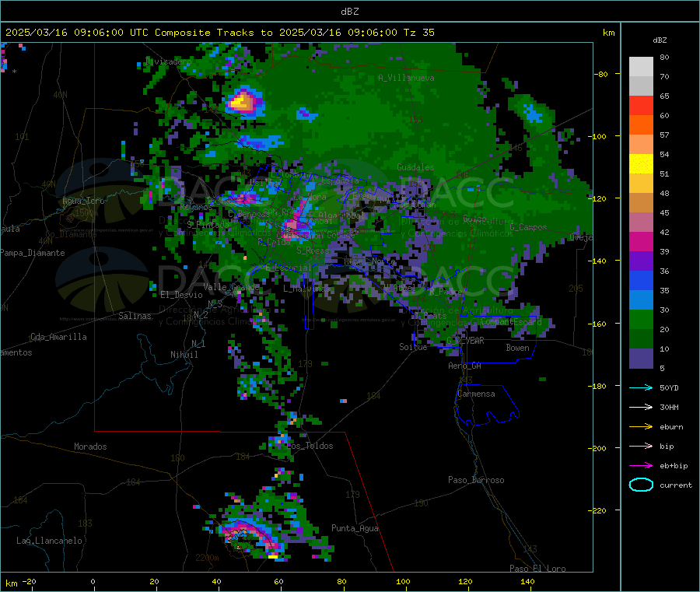Click the yellow eburn arrow legend icon
This screenshot has height=592, width=700.
(641, 427)
